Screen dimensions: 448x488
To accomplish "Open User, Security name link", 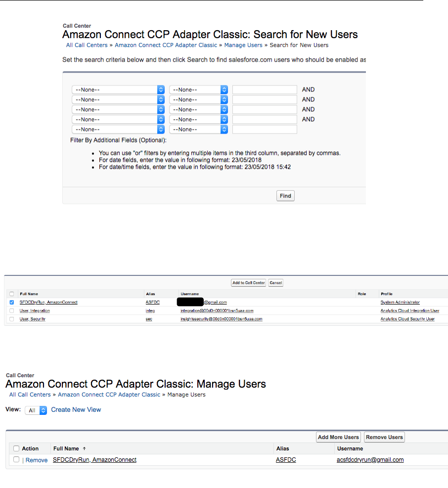I will coord(32,319).
